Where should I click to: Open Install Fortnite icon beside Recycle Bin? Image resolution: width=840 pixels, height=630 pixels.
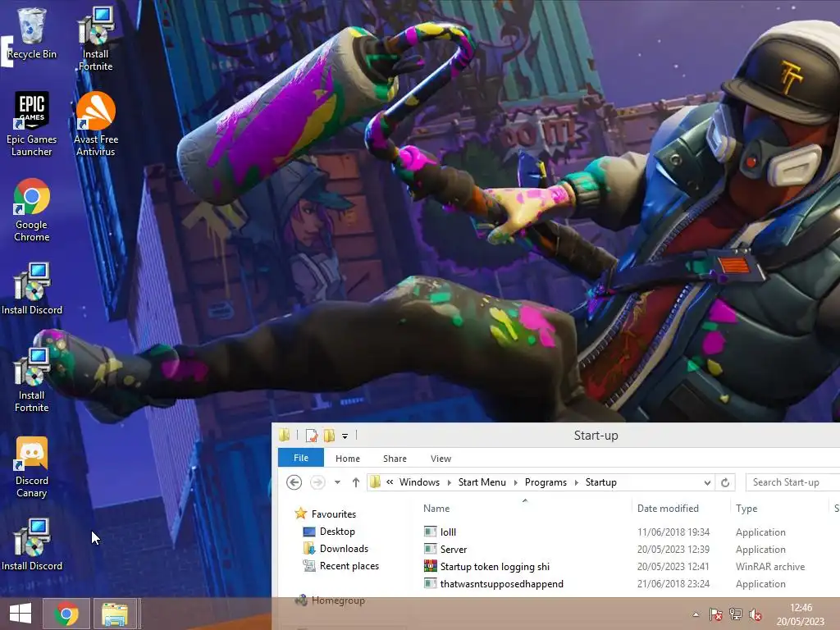[x=95, y=39]
